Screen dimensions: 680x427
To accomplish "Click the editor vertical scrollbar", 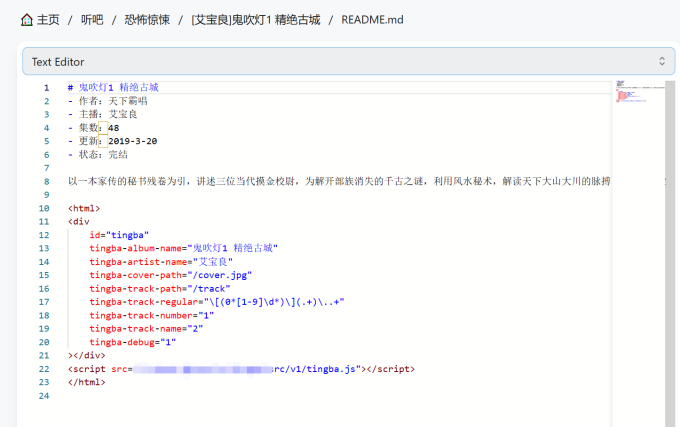I will (x=670, y=254).
